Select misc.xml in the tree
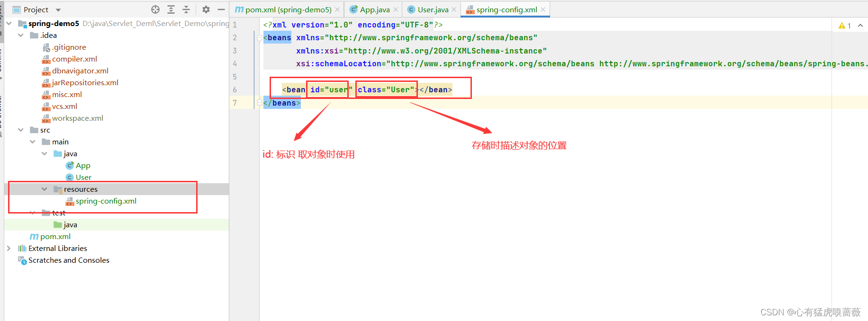868x321 pixels. coord(67,94)
